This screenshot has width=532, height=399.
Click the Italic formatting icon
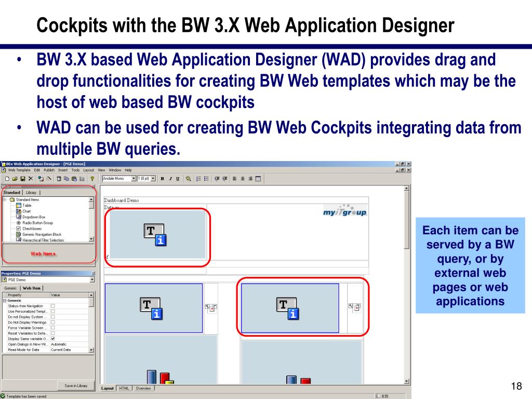(170, 179)
